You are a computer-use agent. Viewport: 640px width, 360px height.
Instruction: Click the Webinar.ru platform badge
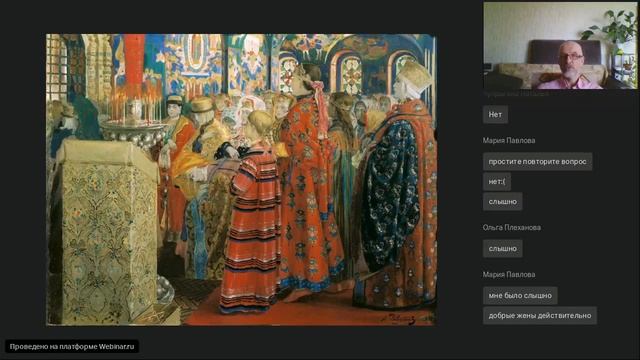[72, 347]
